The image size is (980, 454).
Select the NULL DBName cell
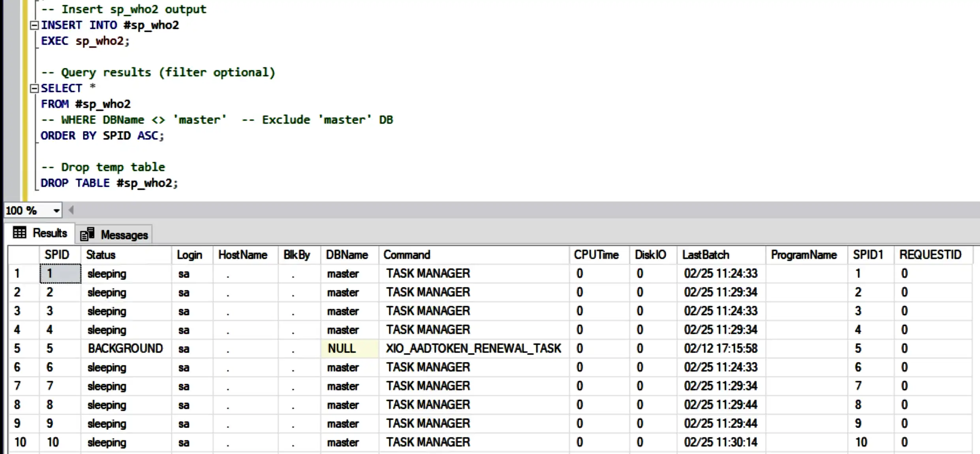pyautogui.click(x=349, y=349)
